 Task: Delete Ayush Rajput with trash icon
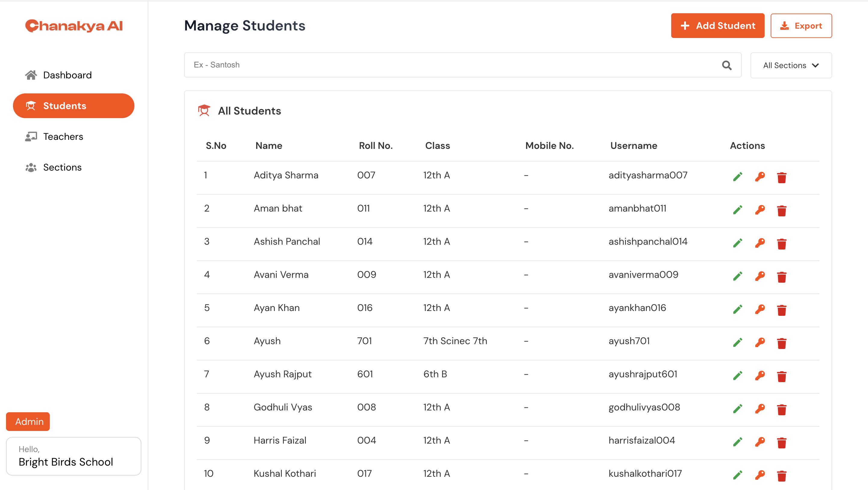(x=782, y=376)
